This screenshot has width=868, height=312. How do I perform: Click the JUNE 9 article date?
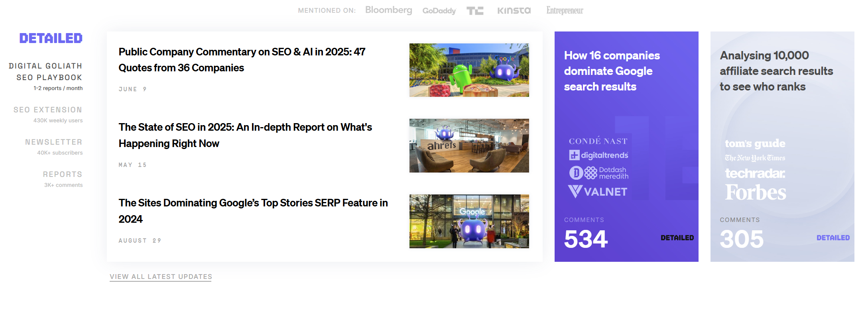pos(133,89)
